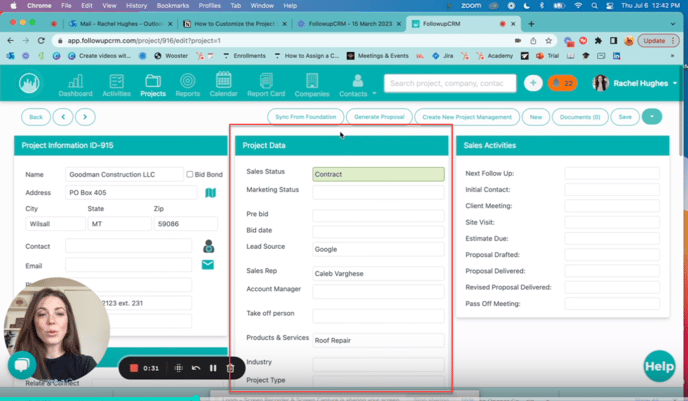Open the History menu in menu bar
Image resolution: width=688 pixels, height=401 pixels.
point(136,6)
